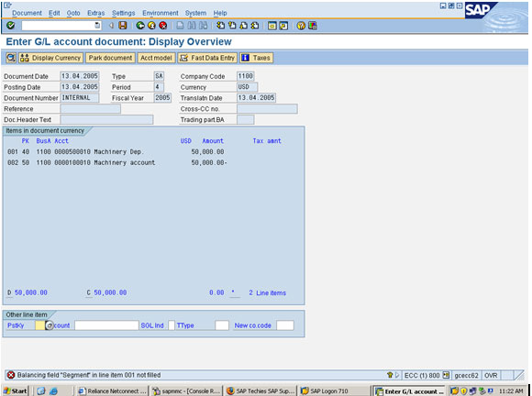532x396 pixels.
Task: Click the Save diskette icon in toolbar
Action: coord(123,26)
